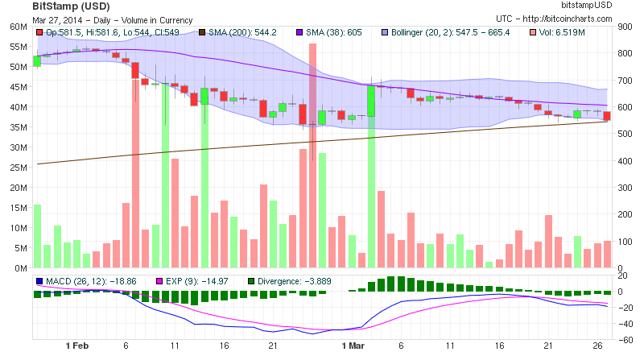Click the '1 Mar' date axis label
Screen dimensions: 644x352
tap(353, 346)
